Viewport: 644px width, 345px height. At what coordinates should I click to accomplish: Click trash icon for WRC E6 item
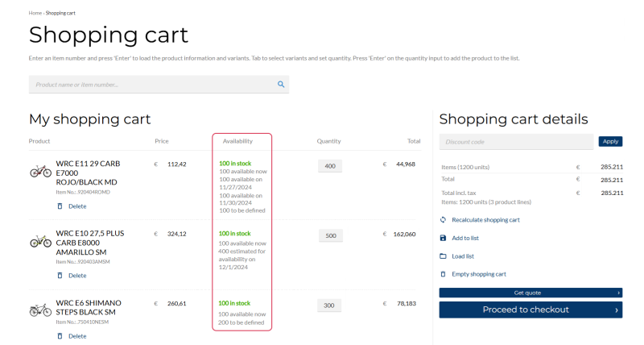pyautogui.click(x=60, y=336)
